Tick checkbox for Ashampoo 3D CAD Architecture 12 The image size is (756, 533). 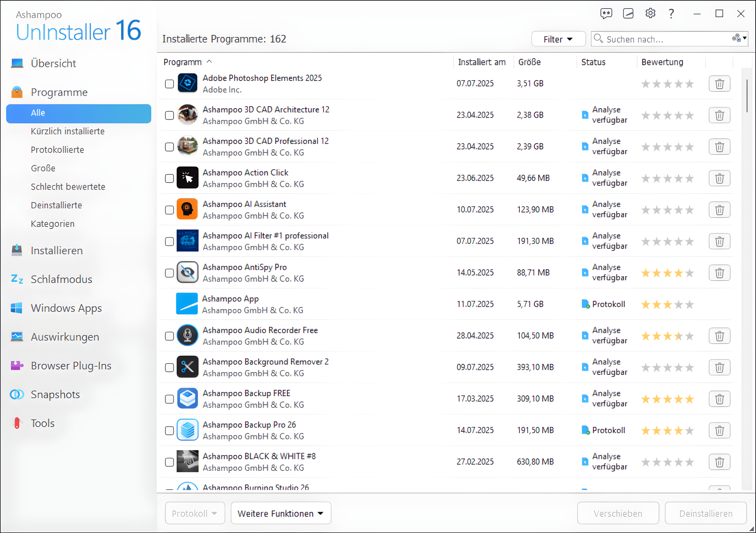pyautogui.click(x=169, y=115)
